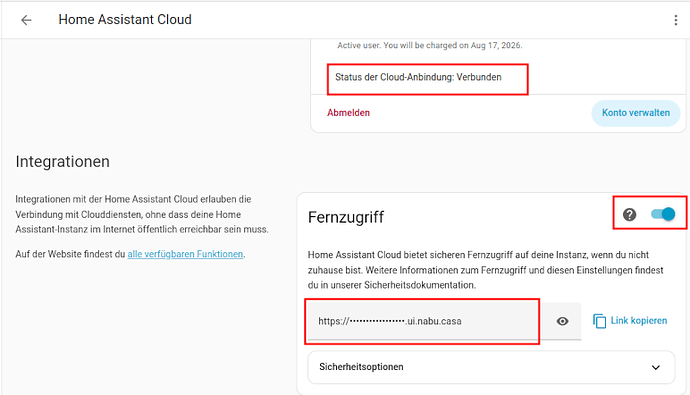Click the Home Assistant Cloud title
Viewport: 690px width, 395px height.
(x=125, y=20)
